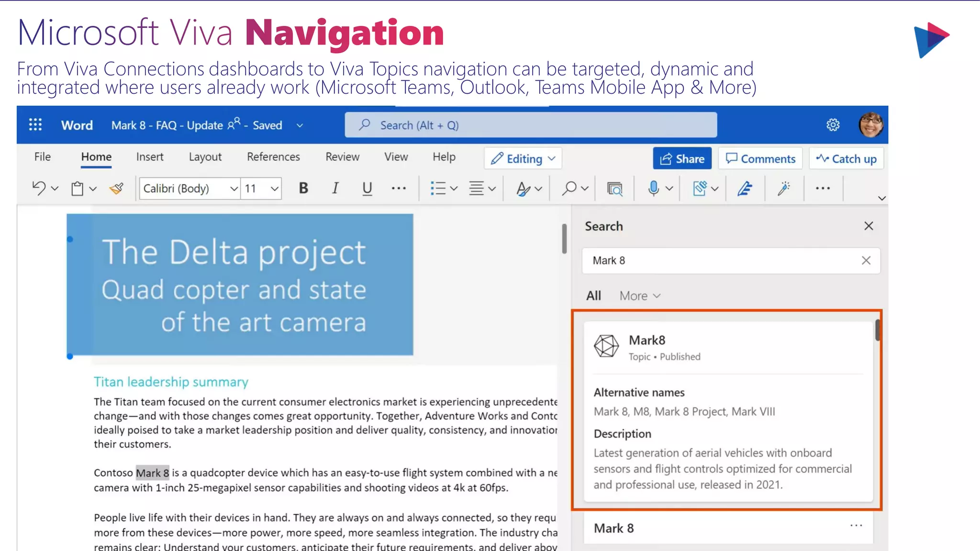Click the Mark8 topic cube icon
The height and width of the screenshot is (551, 980).
click(606, 346)
